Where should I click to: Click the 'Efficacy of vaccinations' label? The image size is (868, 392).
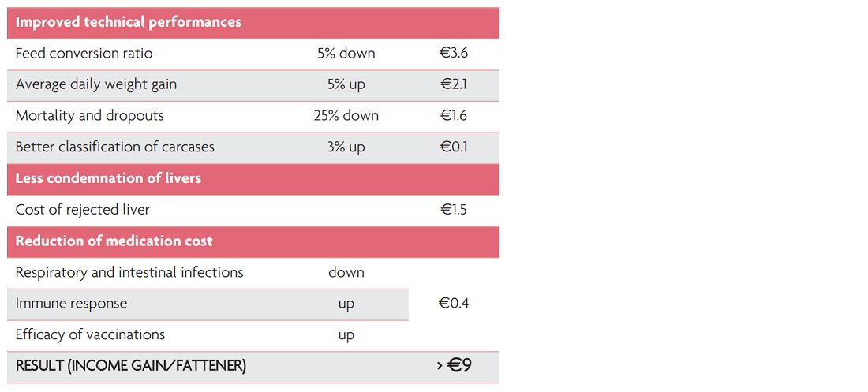pyautogui.click(x=91, y=335)
